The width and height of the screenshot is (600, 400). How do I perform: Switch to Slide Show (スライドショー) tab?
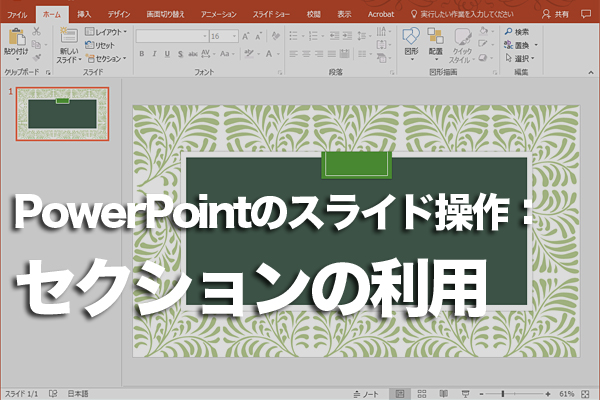click(x=271, y=14)
